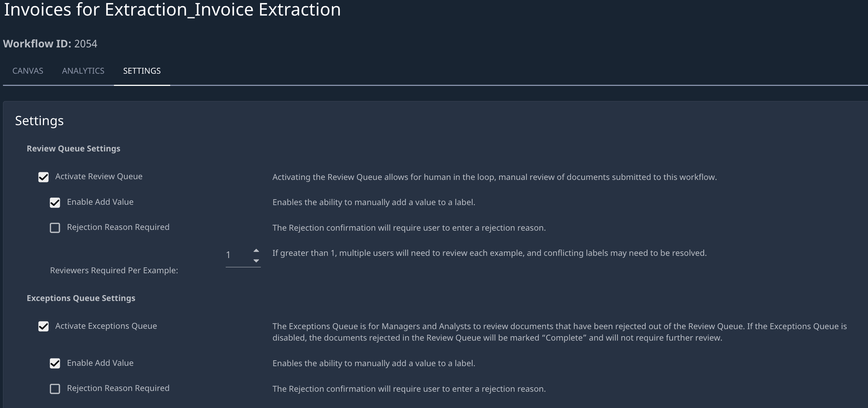Enable Rejection Reason Required under Exceptions Queue Settings
This screenshot has height=408, width=868.
coord(55,389)
